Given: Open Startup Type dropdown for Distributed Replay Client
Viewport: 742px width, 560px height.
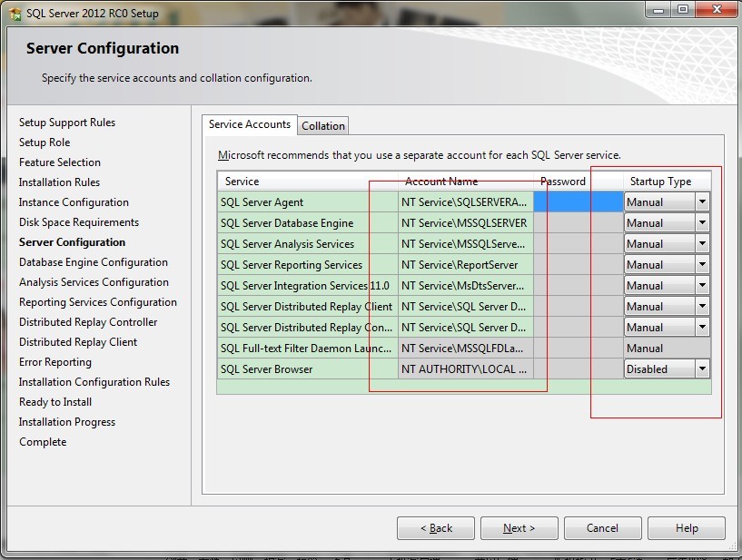Looking at the screenshot, I should pos(702,306).
